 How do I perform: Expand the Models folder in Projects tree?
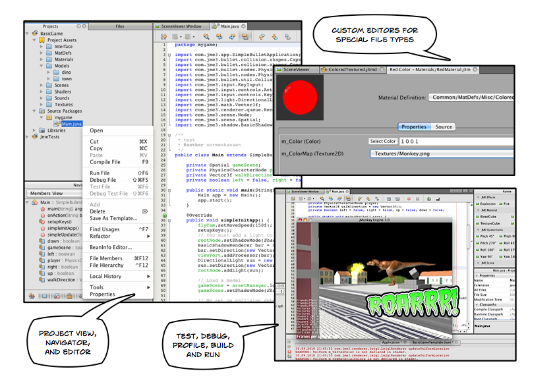42,66
